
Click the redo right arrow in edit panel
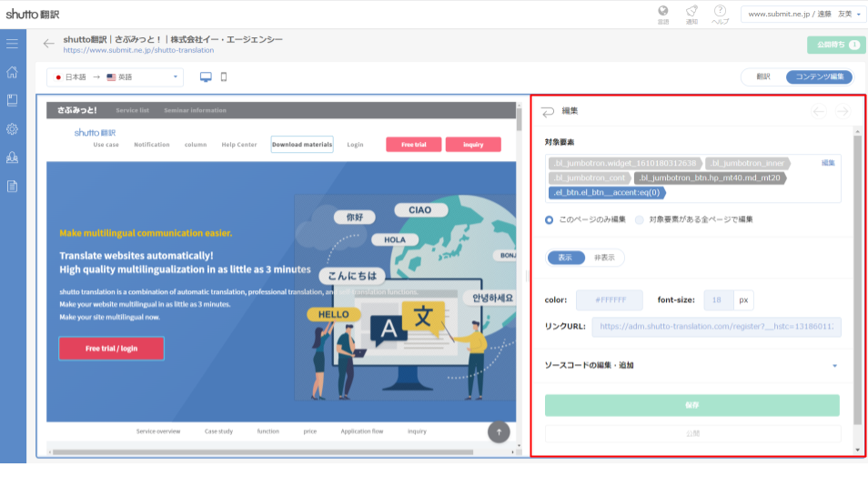(843, 111)
